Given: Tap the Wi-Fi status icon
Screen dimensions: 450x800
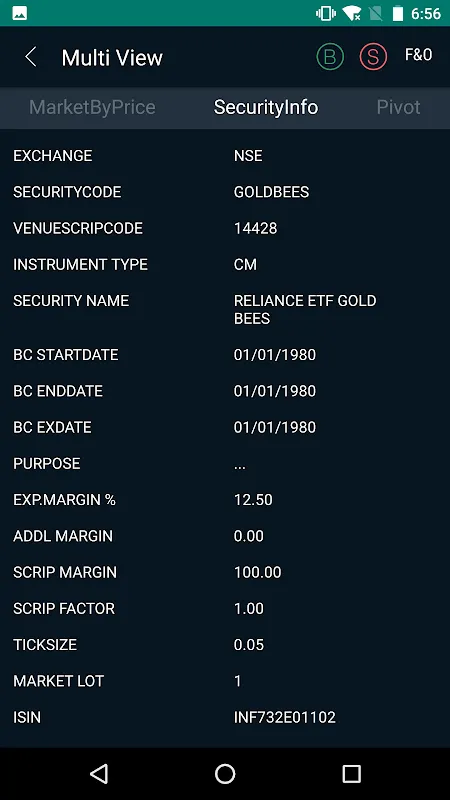Looking at the screenshot, I should point(352,13).
